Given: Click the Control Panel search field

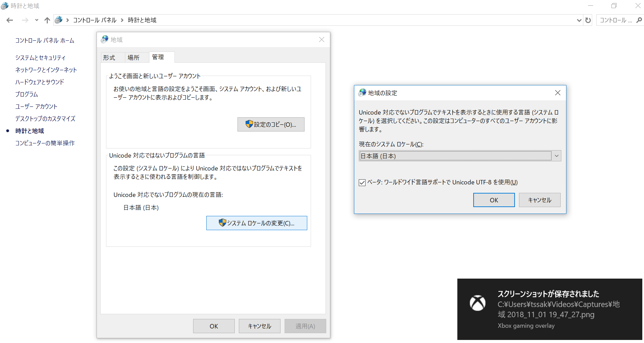Looking at the screenshot, I should (615, 20).
